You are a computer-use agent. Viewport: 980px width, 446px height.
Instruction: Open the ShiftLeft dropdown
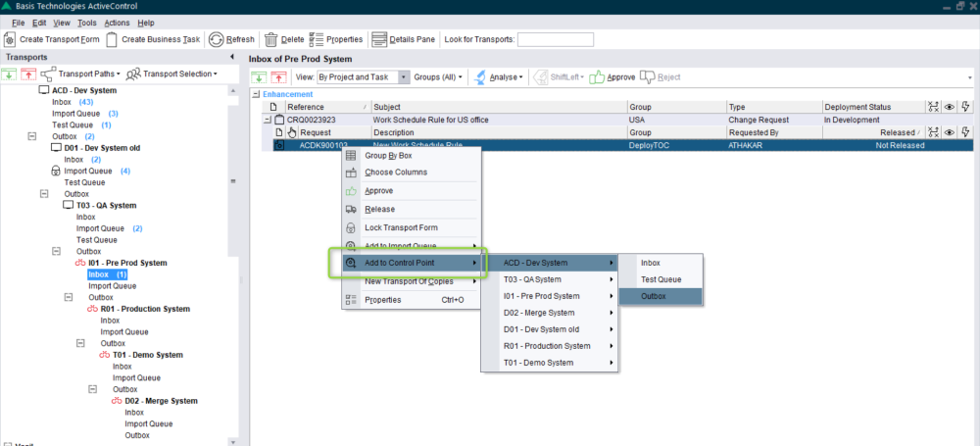pos(560,76)
